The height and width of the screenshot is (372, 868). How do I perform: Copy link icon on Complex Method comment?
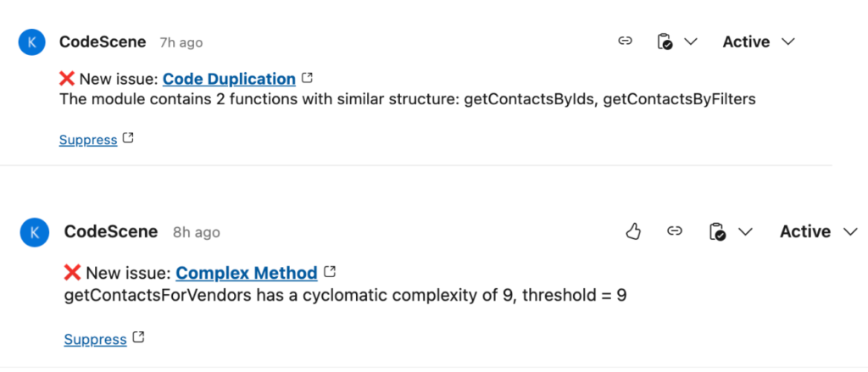tap(675, 231)
